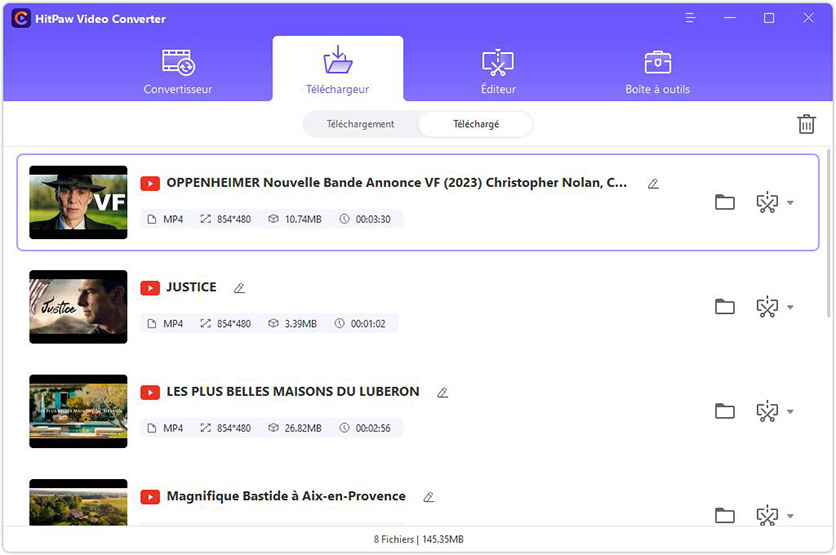Open the hamburger menu in title bar
This screenshot has height=555, width=836.
coord(690,18)
